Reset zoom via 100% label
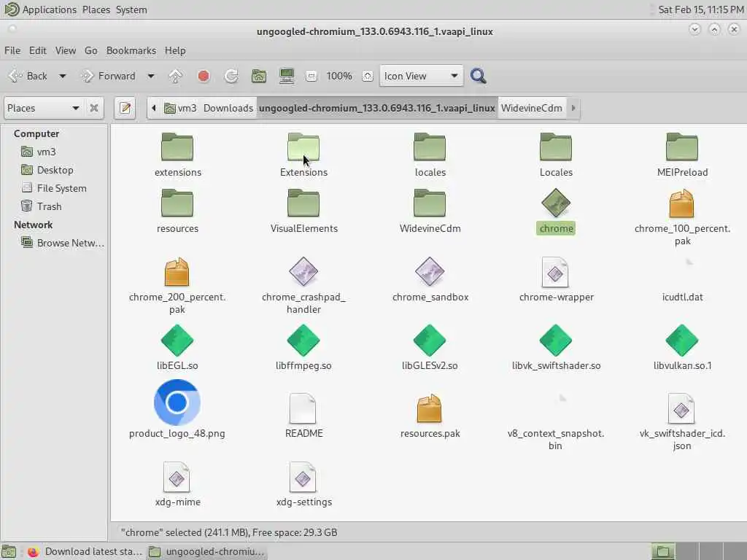Screen dimensions: 747x560 click(339, 76)
